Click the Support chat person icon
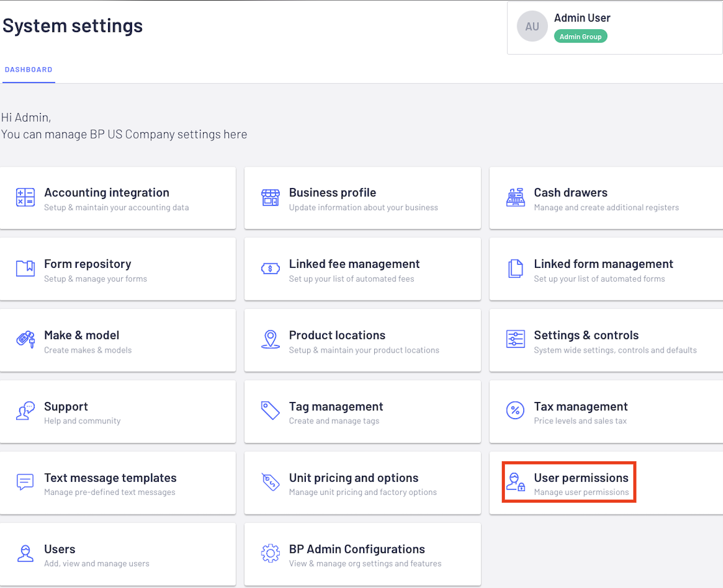 [x=25, y=410]
